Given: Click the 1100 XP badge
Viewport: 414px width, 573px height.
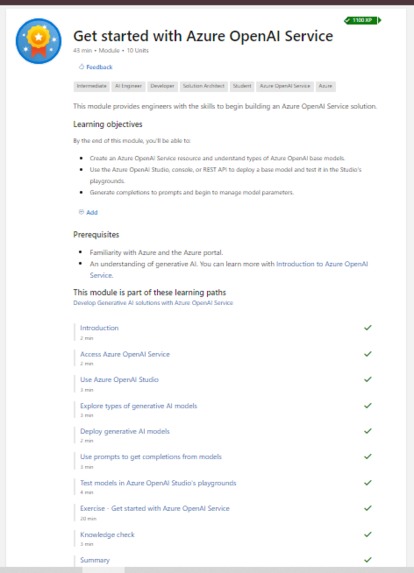Looking at the screenshot, I should click(x=362, y=20).
